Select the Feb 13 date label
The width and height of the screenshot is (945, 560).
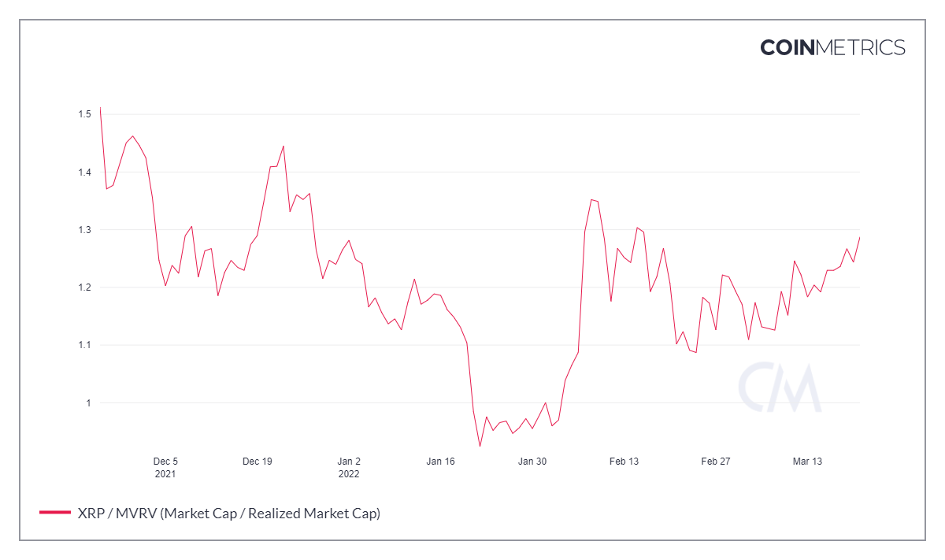pyautogui.click(x=624, y=462)
